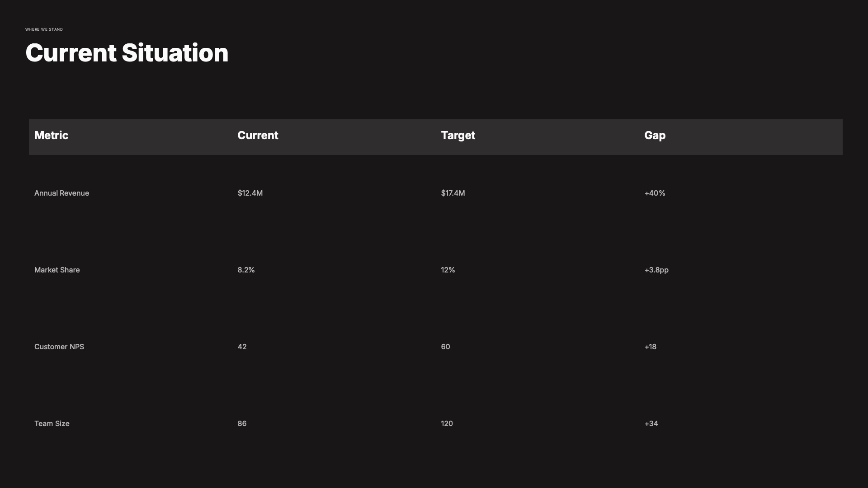Select the 'Target' column header

point(458,136)
